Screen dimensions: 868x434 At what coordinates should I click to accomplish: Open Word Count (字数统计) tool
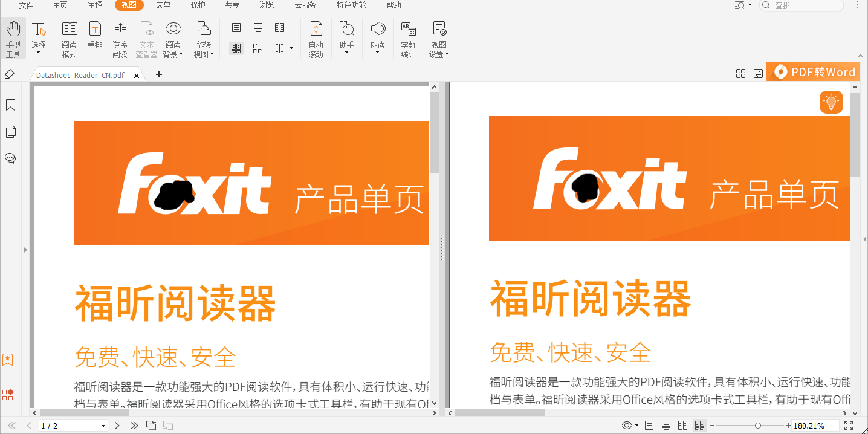pos(409,39)
